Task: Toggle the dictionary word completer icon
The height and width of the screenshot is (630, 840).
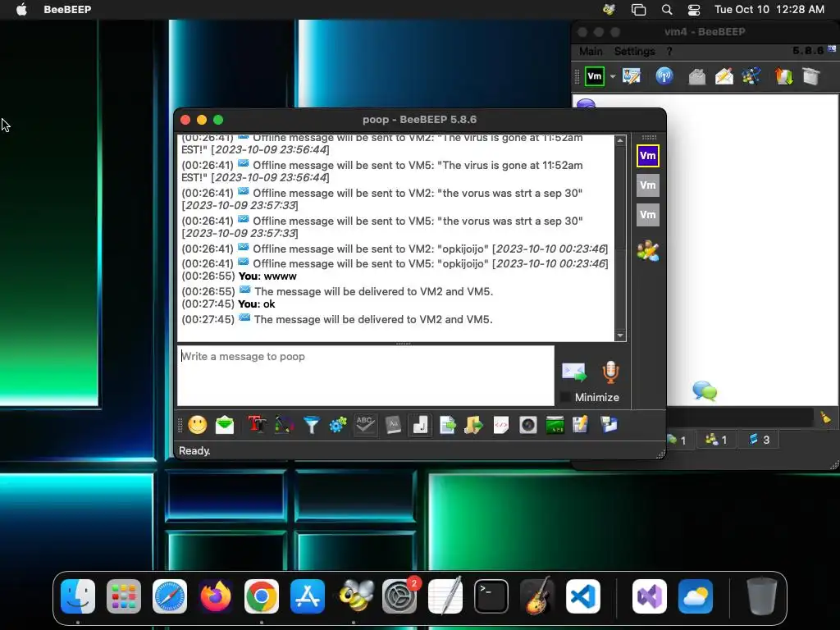Action: (393, 426)
